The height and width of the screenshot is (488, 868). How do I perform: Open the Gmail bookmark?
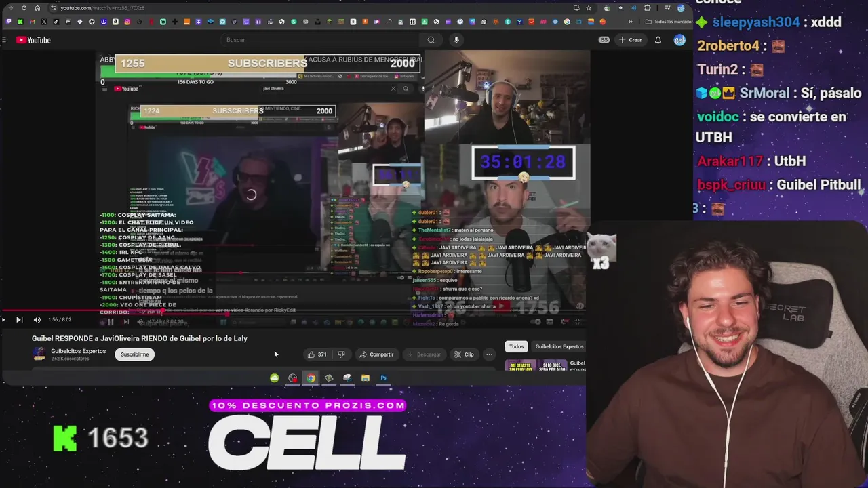point(32,22)
